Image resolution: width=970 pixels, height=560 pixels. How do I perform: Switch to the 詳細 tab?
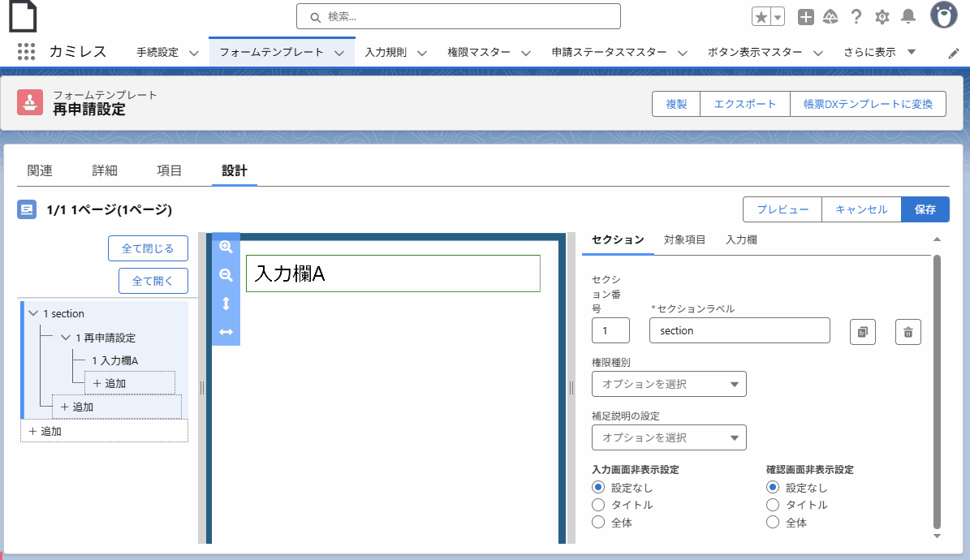(x=105, y=170)
